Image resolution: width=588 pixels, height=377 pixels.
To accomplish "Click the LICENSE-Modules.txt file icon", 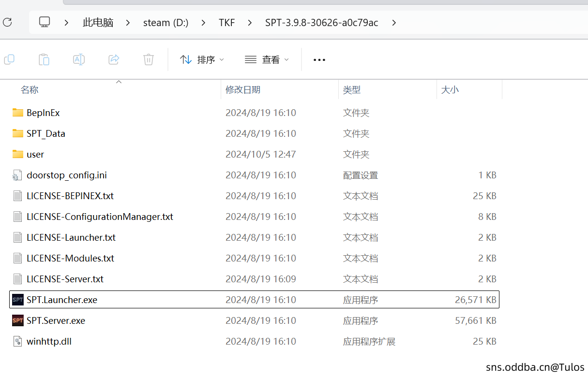I will click(x=17, y=258).
